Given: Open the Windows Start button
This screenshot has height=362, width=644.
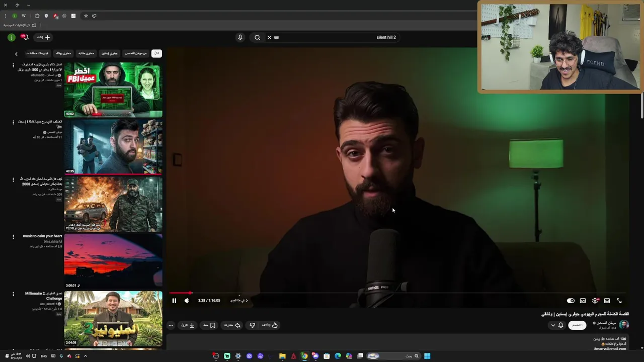Looking at the screenshot, I should 427,356.
